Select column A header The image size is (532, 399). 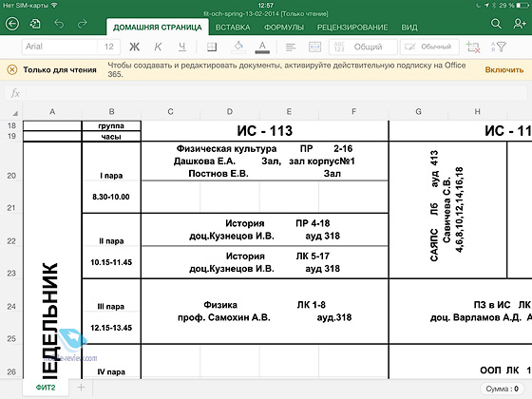(x=52, y=112)
